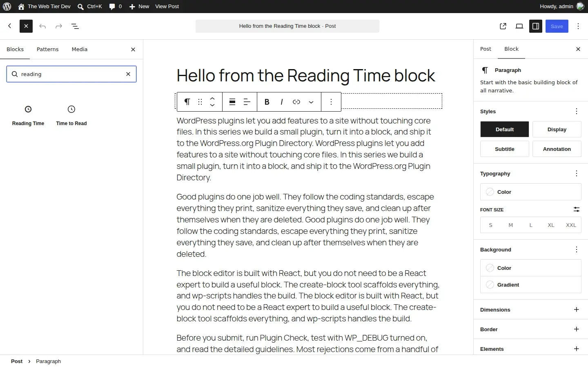The height and width of the screenshot is (368, 588).
Task: Open block options three-dot menu
Action: [331, 102]
